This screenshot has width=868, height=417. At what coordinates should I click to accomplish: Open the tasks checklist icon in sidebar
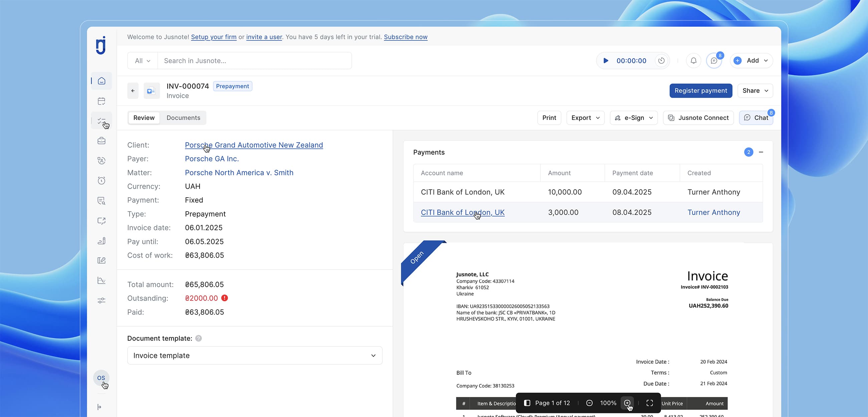[x=101, y=121]
